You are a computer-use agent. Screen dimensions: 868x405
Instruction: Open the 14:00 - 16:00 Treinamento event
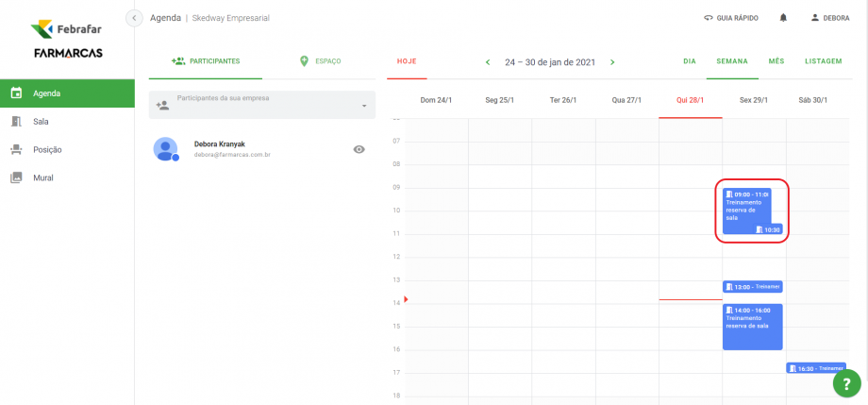pyautogui.click(x=752, y=326)
